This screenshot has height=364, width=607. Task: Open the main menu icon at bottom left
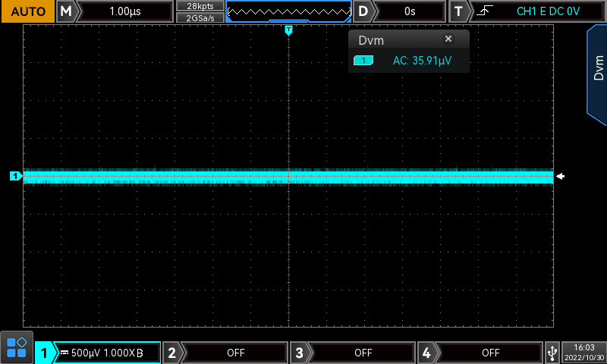pos(16,348)
